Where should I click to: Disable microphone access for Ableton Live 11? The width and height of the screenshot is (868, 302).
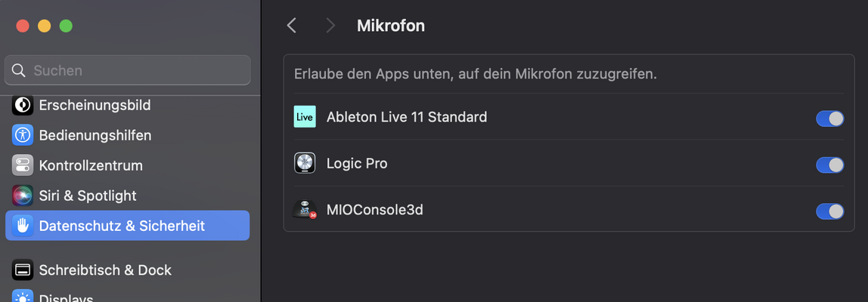pos(829,119)
